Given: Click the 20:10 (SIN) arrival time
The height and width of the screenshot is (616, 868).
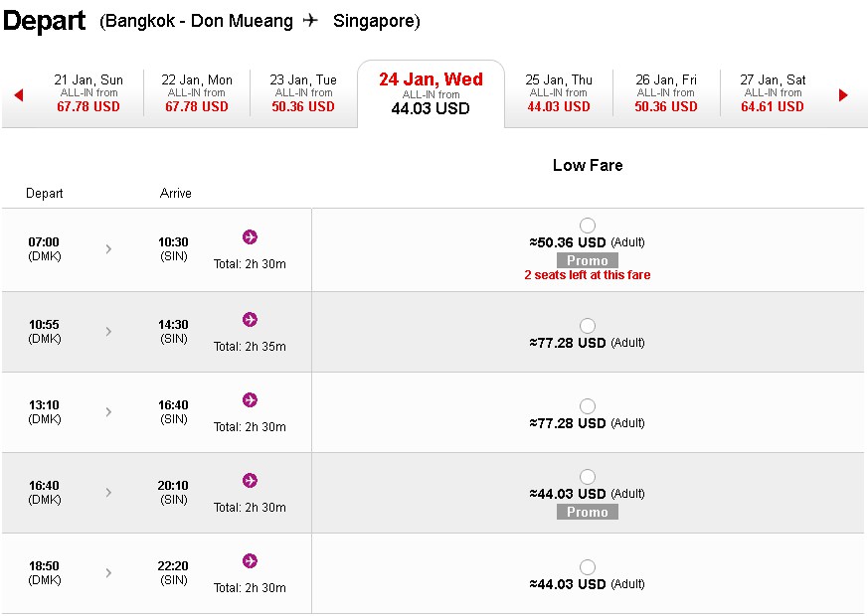Looking at the screenshot, I should [x=173, y=492].
